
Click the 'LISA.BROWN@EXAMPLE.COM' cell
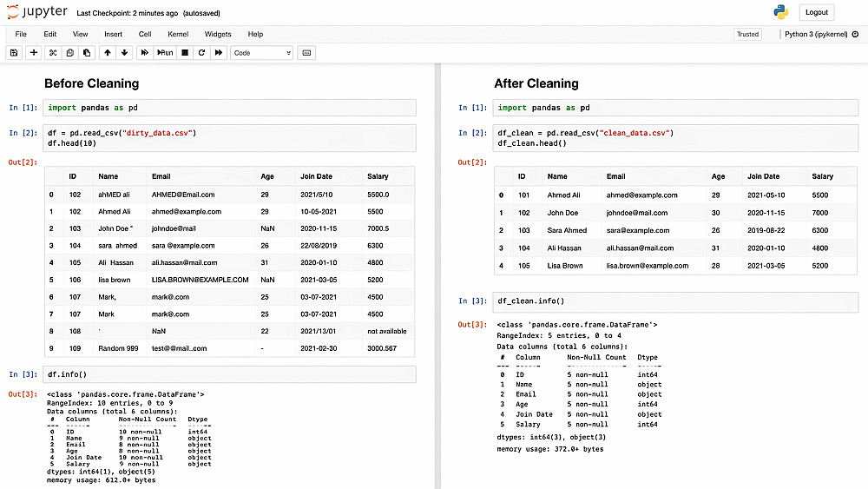pos(201,281)
